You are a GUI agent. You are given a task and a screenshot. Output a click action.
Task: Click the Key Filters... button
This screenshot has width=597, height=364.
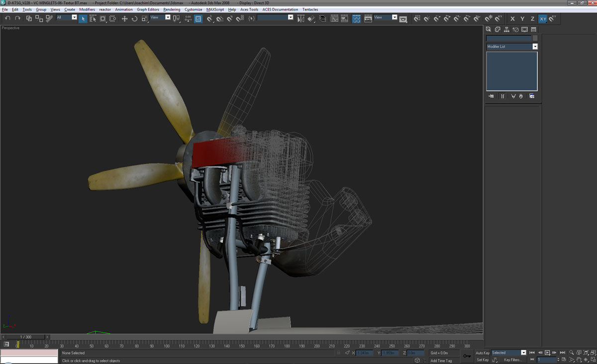tap(512, 360)
